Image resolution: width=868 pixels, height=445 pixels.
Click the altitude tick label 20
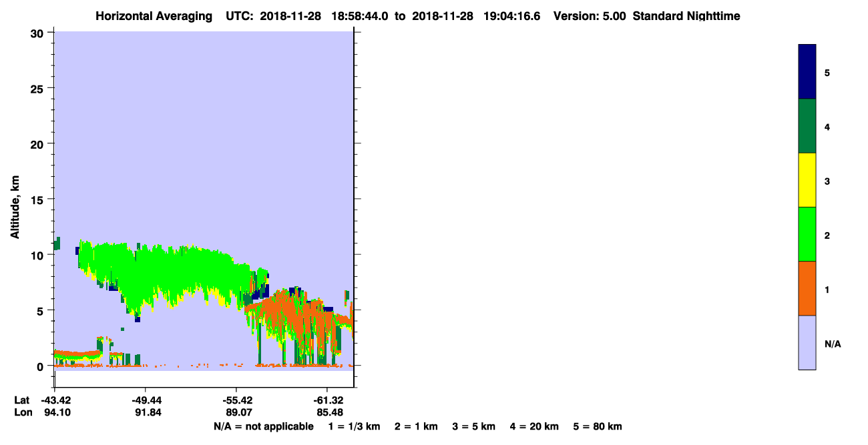(39, 143)
